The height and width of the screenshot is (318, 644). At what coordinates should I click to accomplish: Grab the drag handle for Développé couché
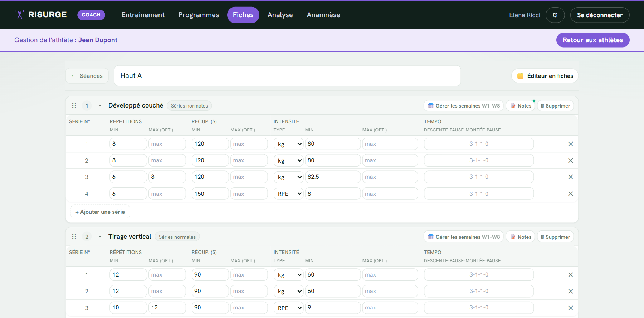click(74, 105)
